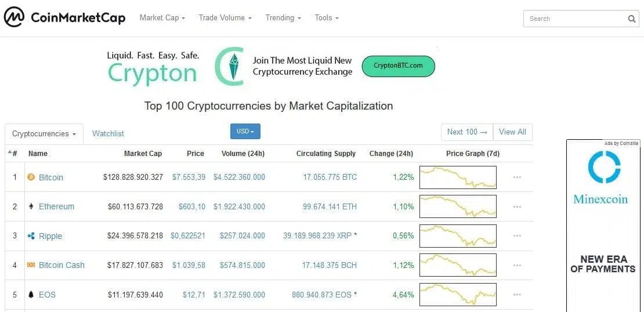
Task: Open the USD currency selector
Action: [245, 132]
